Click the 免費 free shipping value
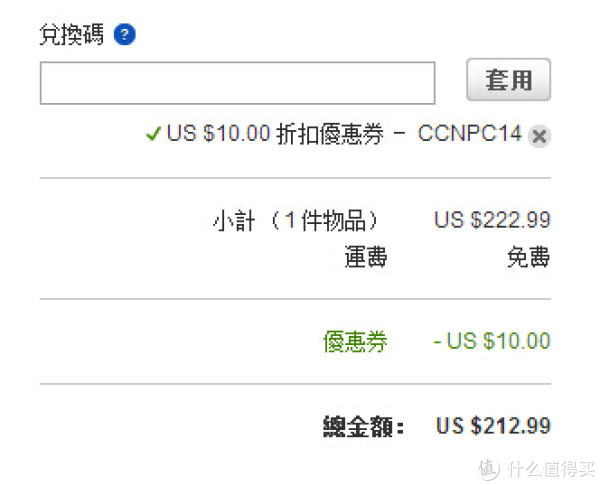 (529, 257)
